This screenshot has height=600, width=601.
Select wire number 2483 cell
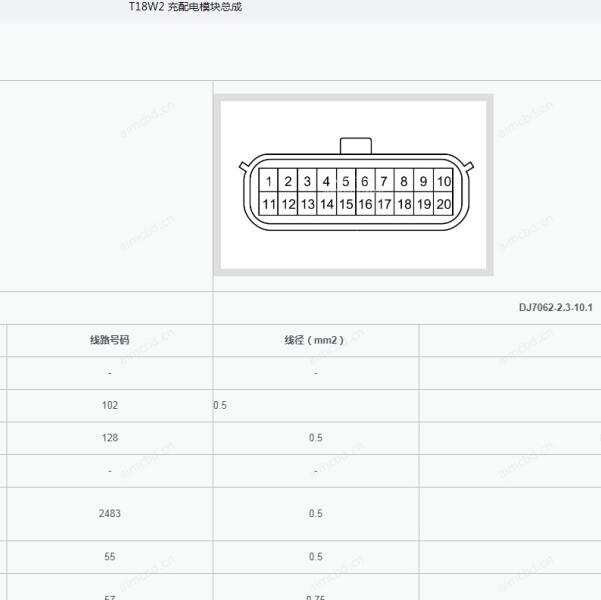point(110,513)
